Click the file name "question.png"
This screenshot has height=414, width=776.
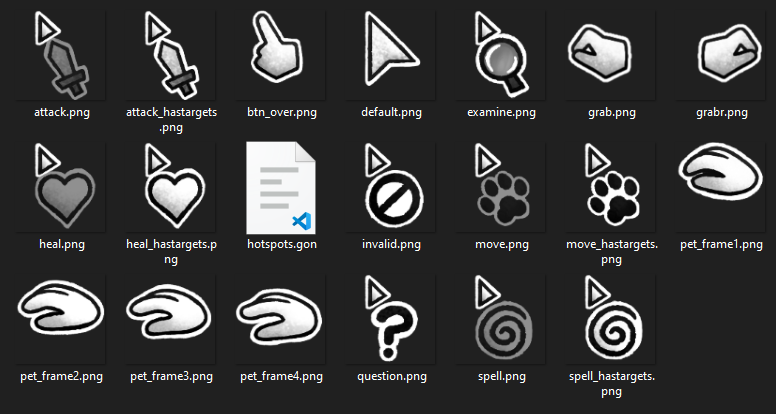[x=391, y=376]
